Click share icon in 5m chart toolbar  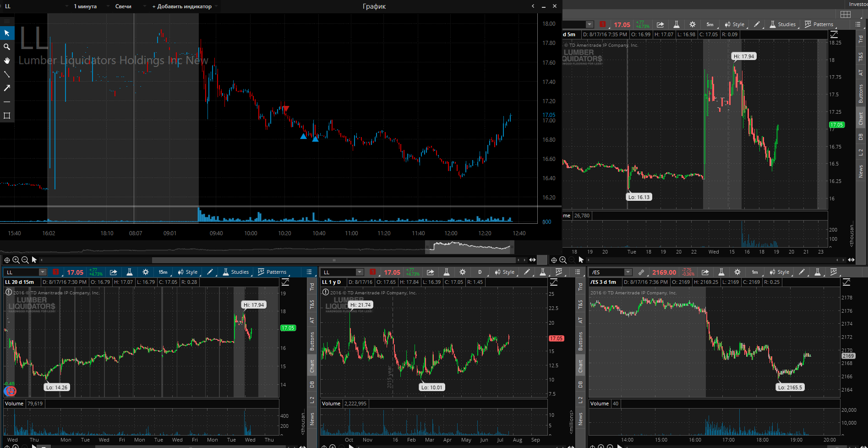[660, 24]
